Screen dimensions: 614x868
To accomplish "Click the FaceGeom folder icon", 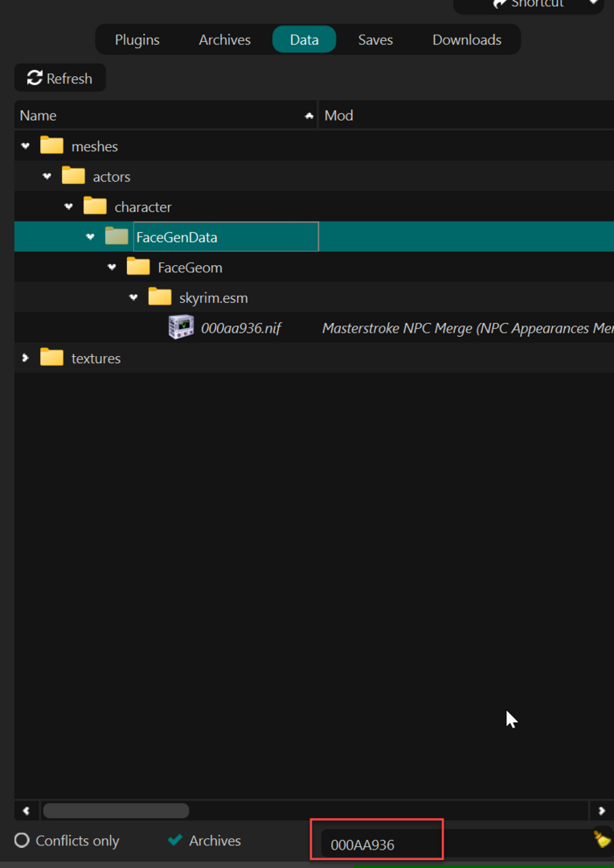I will click(x=138, y=268).
